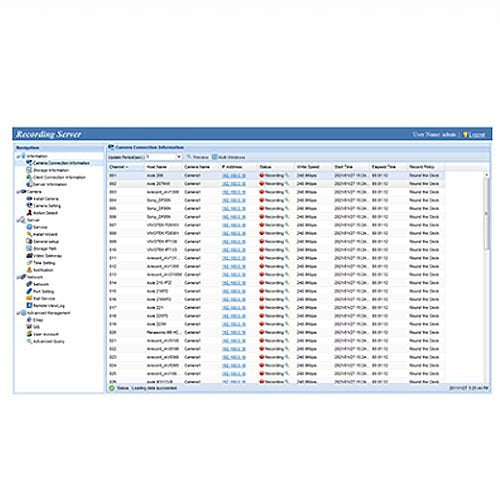Collapse the Server tree group

click(x=19, y=220)
